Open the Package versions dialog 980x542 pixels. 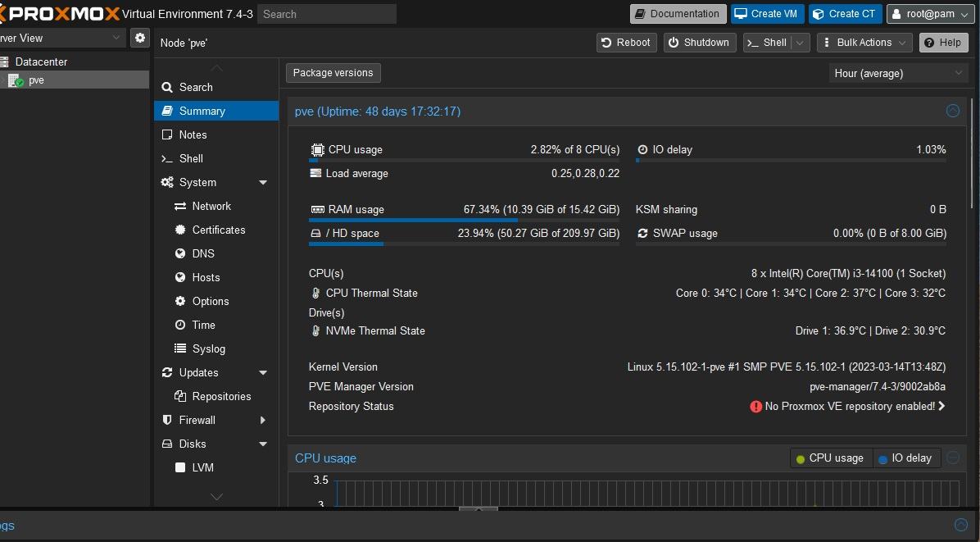(333, 72)
